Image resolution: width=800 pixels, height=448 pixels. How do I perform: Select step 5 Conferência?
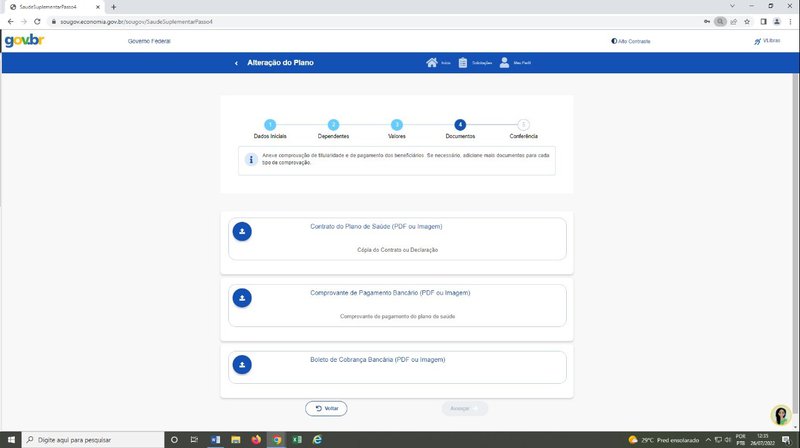coord(523,125)
